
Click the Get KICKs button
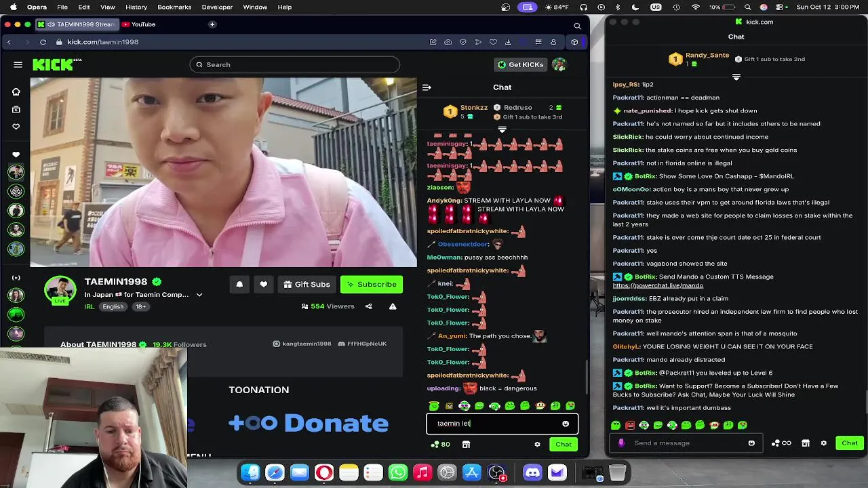point(521,64)
